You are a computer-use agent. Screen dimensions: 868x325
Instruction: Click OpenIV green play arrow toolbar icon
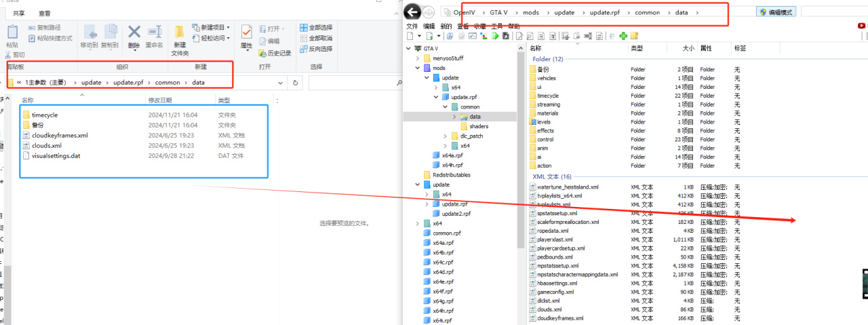pyautogui.click(x=496, y=35)
